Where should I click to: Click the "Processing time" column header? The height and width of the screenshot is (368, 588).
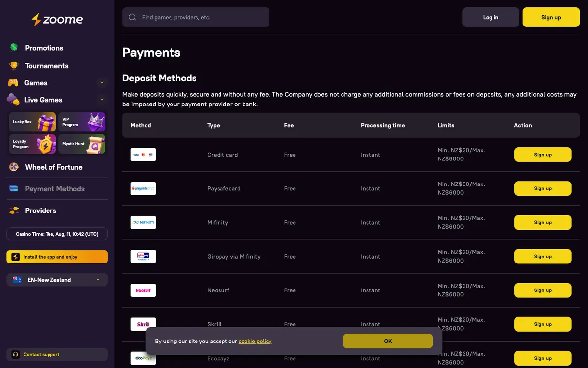click(x=383, y=125)
